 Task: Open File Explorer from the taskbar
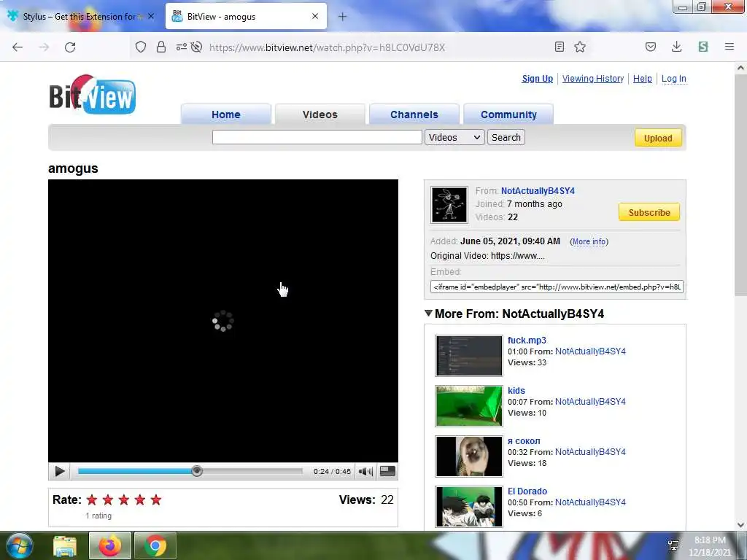coord(65,545)
